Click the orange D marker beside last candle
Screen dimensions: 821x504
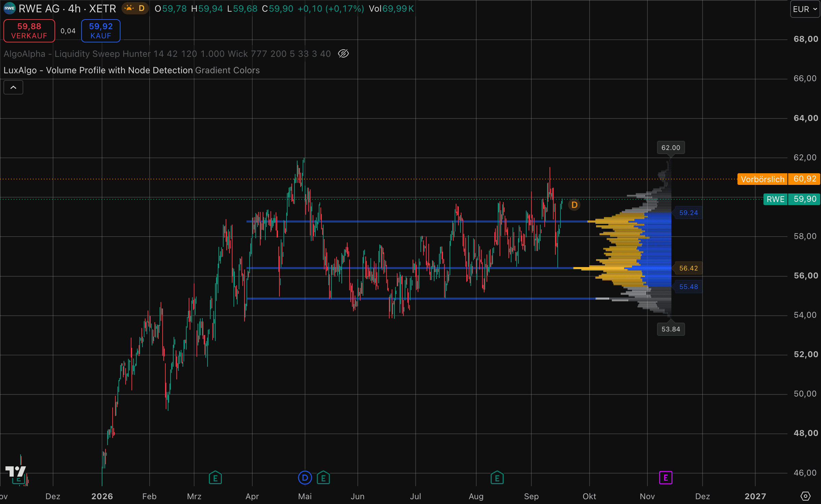pos(574,205)
